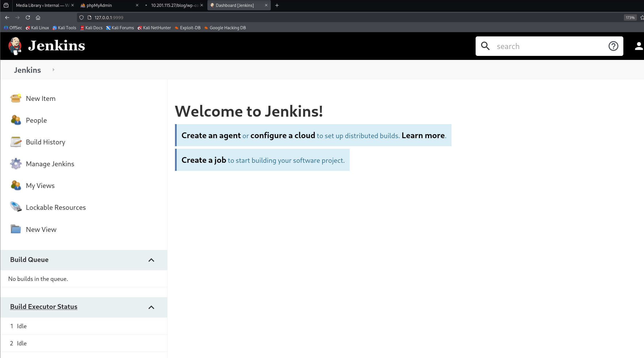Collapse the Build Queue panel
Image resolution: width=644 pixels, height=358 pixels.
pos(151,260)
